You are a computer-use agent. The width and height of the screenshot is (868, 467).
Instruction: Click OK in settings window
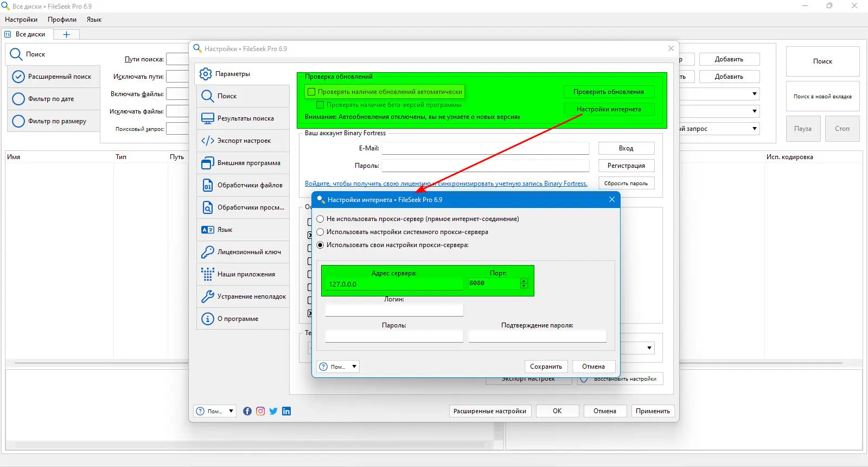(x=557, y=411)
